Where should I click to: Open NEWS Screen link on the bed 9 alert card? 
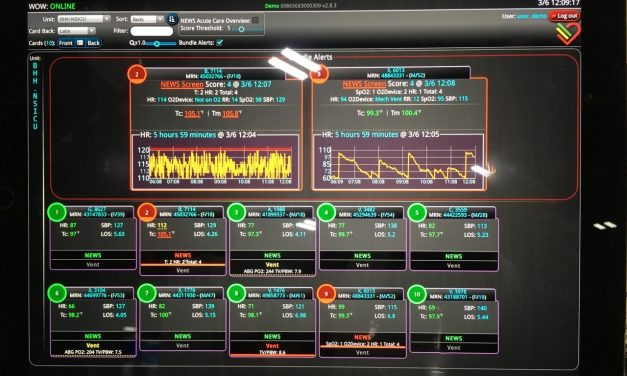364,84
